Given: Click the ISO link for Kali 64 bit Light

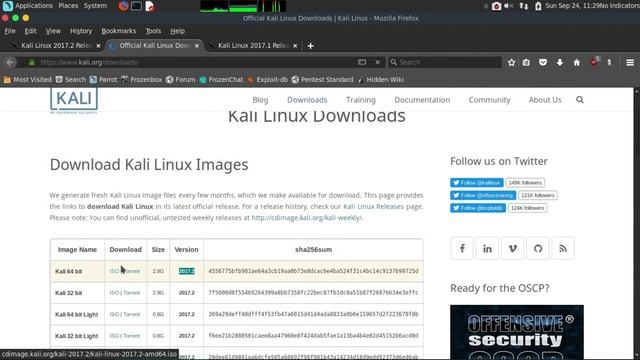Looking at the screenshot, I should click(114, 314).
